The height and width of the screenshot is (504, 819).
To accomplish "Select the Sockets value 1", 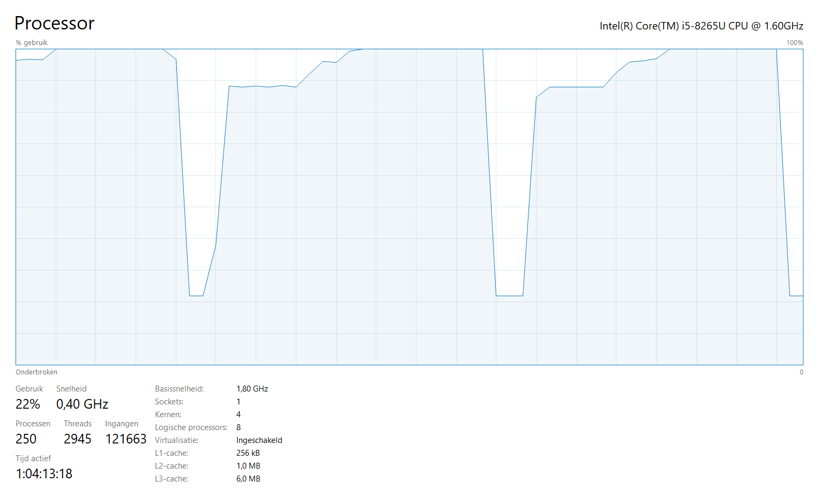I will [239, 402].
